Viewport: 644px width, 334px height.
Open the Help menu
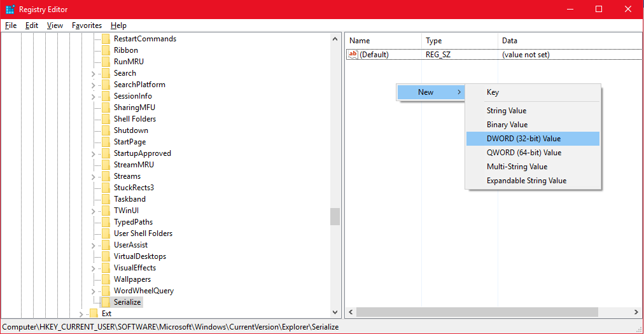(x=118, y=25)
